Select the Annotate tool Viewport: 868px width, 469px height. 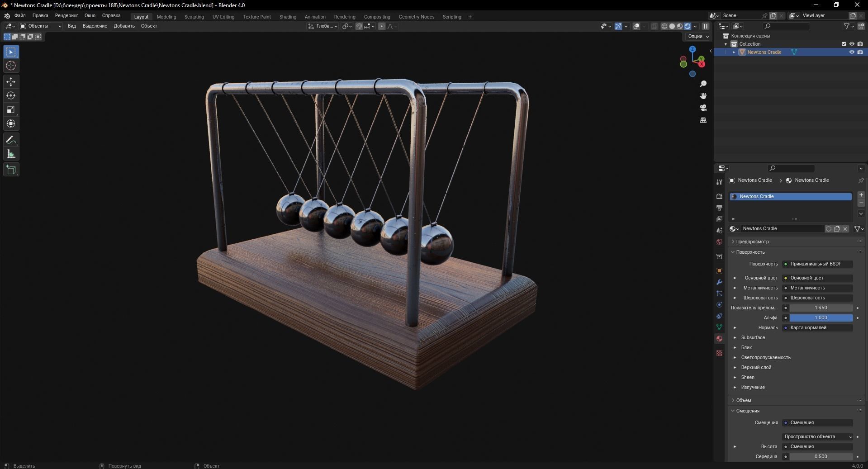[x=11, y=140]
